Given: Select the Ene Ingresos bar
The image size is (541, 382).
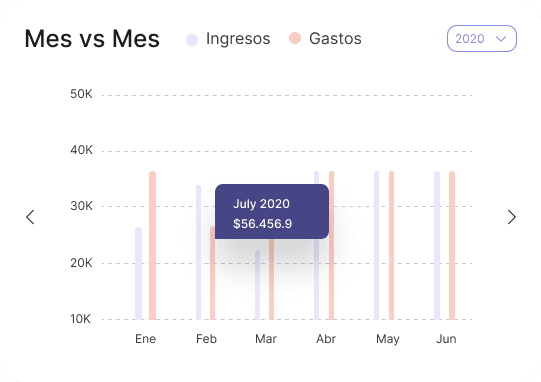Looking at the screenshot, I should 138,273.
